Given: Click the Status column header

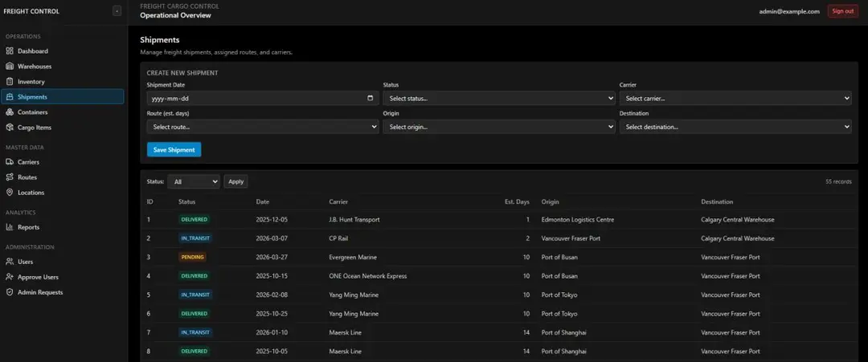Looking at the screenshot, I should [x=186, y=201].
